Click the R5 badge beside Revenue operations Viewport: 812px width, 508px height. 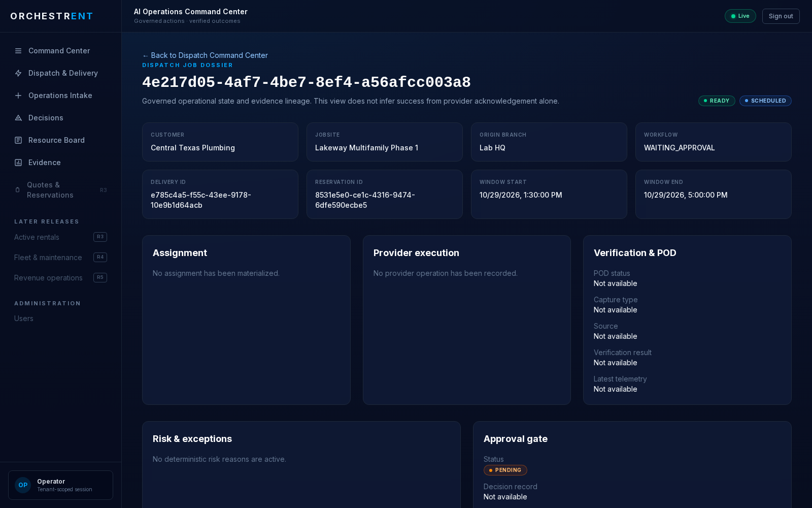coord(100,277)
